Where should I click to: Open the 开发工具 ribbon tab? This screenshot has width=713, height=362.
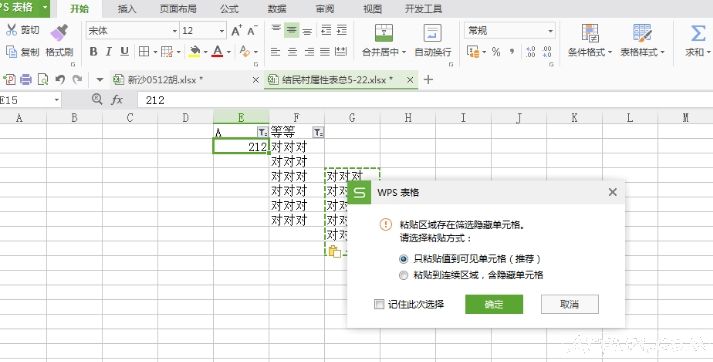coord(423,9)
